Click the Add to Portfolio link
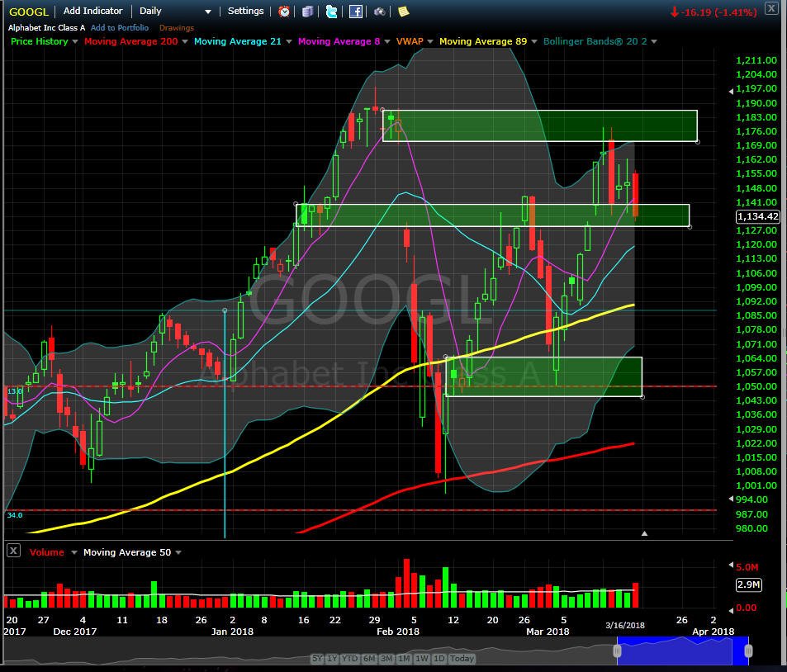The image size is (787, 672). point(120,27)
